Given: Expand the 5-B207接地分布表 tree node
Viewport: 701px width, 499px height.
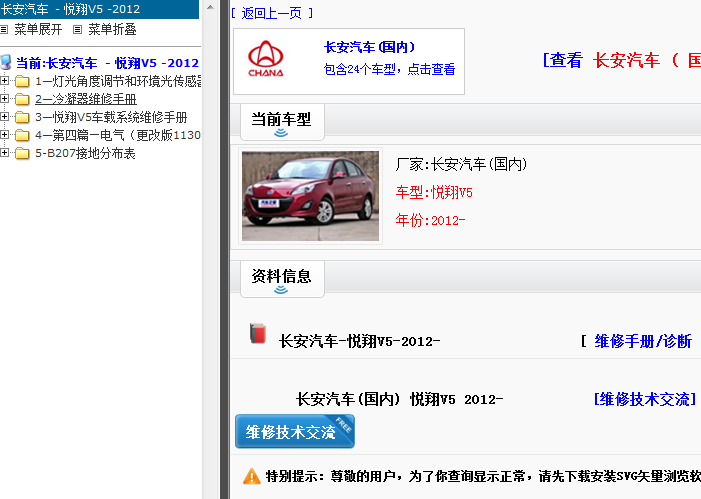Looking at the screenshot, I should coord(4,153).
